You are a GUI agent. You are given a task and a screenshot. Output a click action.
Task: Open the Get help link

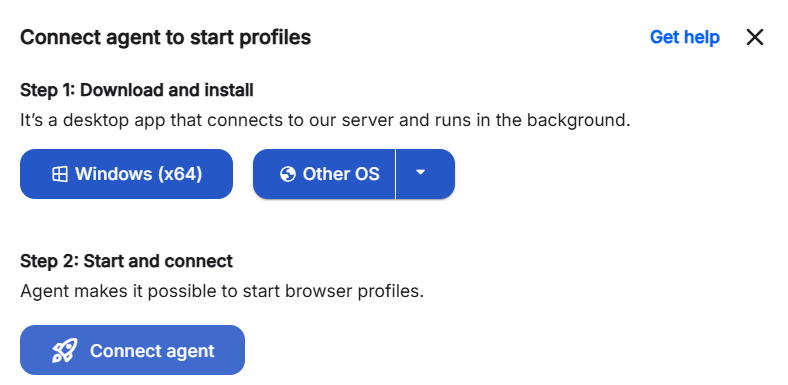point(684,37)
